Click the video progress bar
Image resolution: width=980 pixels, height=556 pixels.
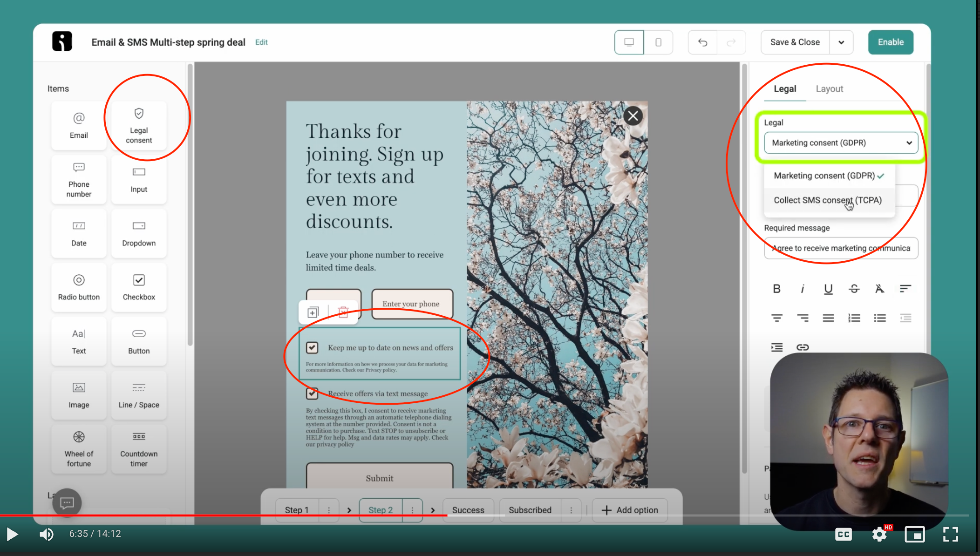(484, 515)
